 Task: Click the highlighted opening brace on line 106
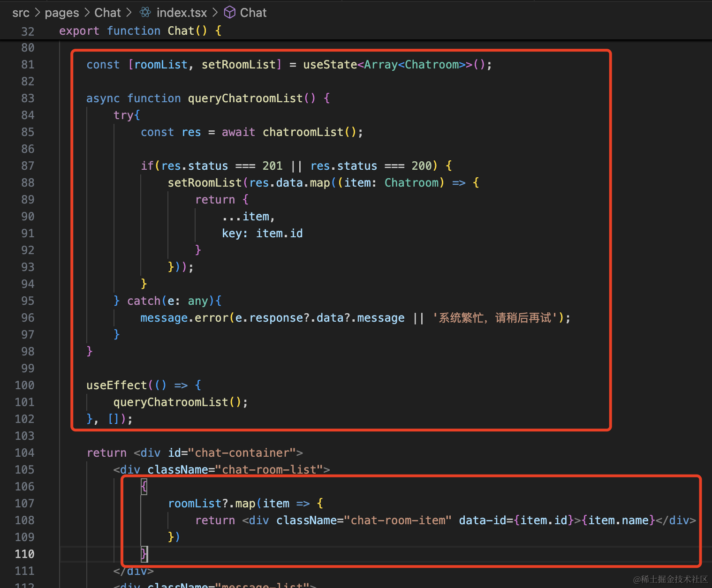click(x=144, y=487)
